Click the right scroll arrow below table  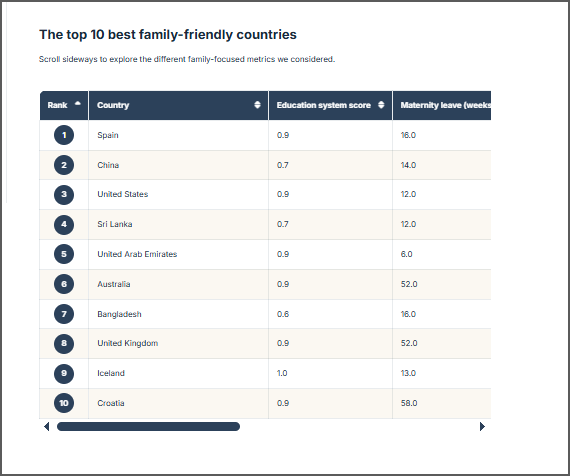pos(482,427)
